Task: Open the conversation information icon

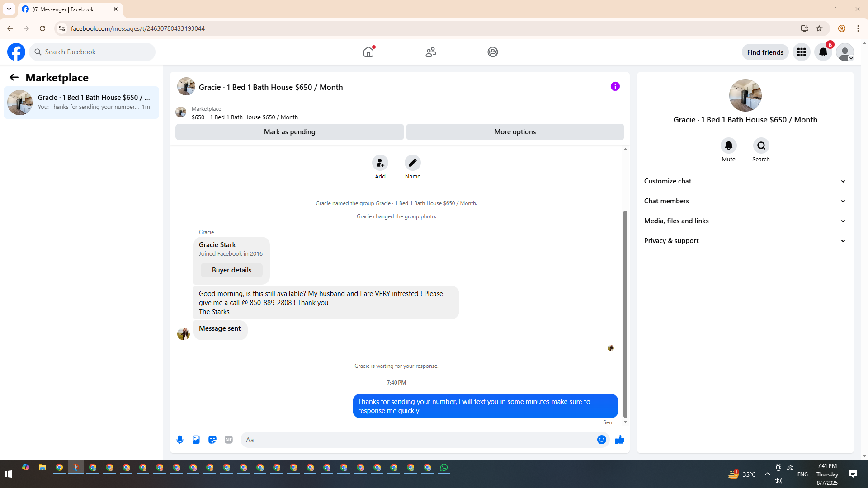Action: tap(615, 86)
